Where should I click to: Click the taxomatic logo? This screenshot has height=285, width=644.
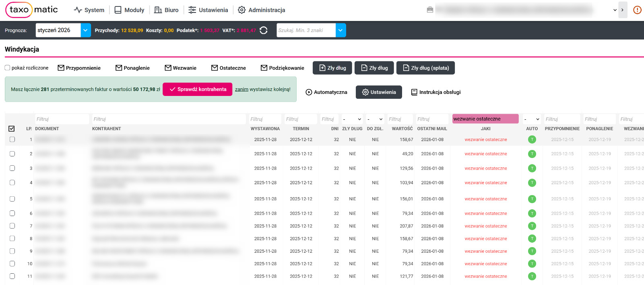32,10
